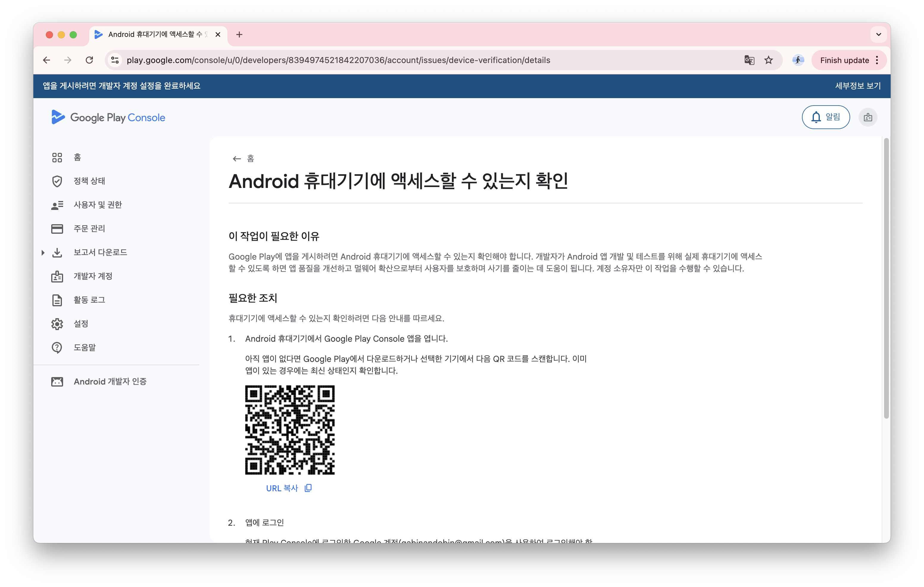Click the QR code image
924x587 pixels.
[x=290, y=430]
